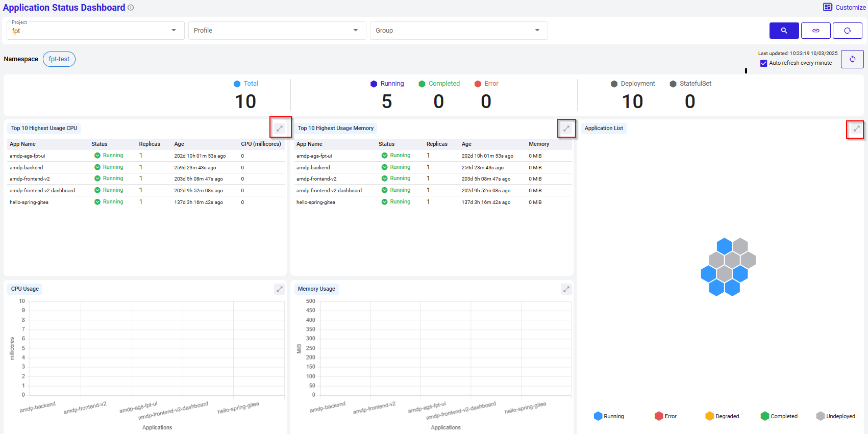Click the Age column header in Memory table

(466, 144)
